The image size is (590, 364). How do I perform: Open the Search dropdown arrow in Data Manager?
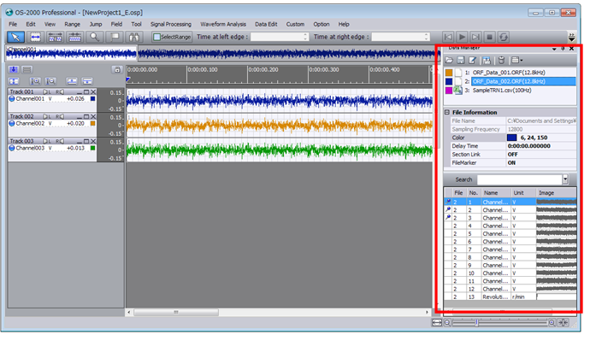[x=565, y=179]
